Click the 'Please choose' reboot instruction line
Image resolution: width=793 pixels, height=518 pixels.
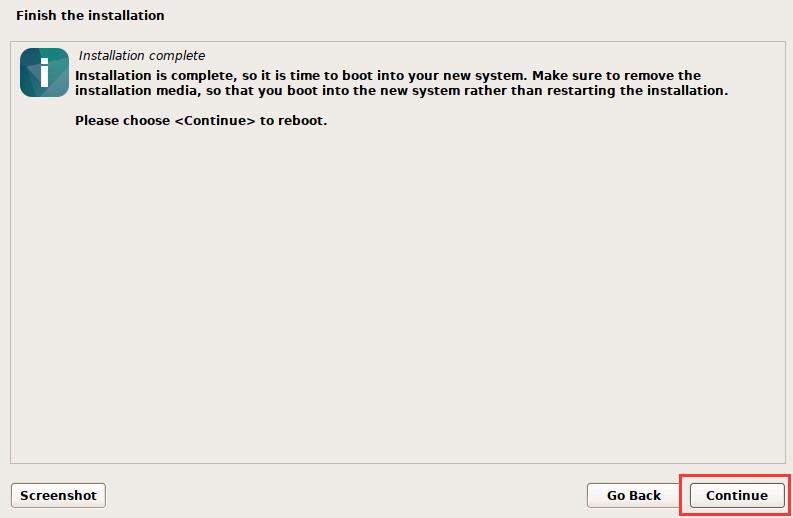point(201,121)
